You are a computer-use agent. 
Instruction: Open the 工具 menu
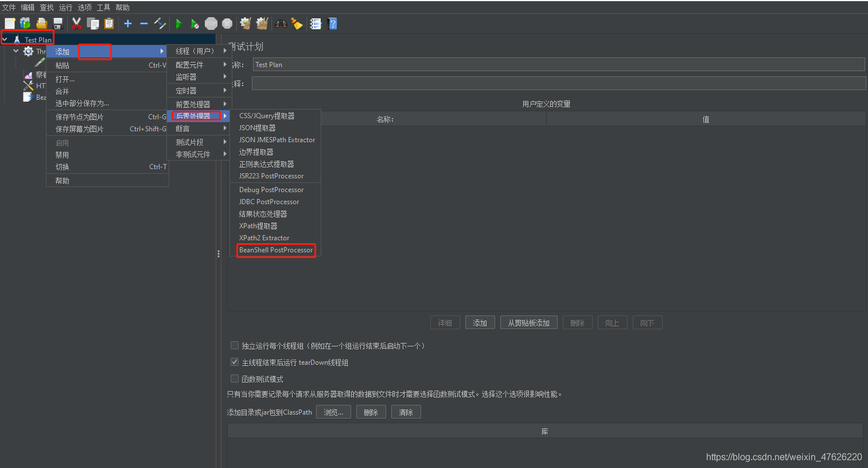pos(103,7)
